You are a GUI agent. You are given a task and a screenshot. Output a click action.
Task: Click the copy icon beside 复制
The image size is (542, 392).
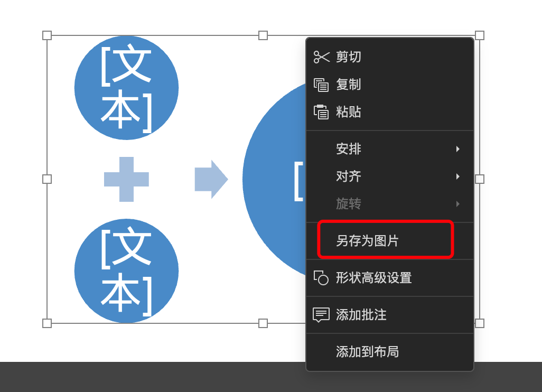pos(321,85)
